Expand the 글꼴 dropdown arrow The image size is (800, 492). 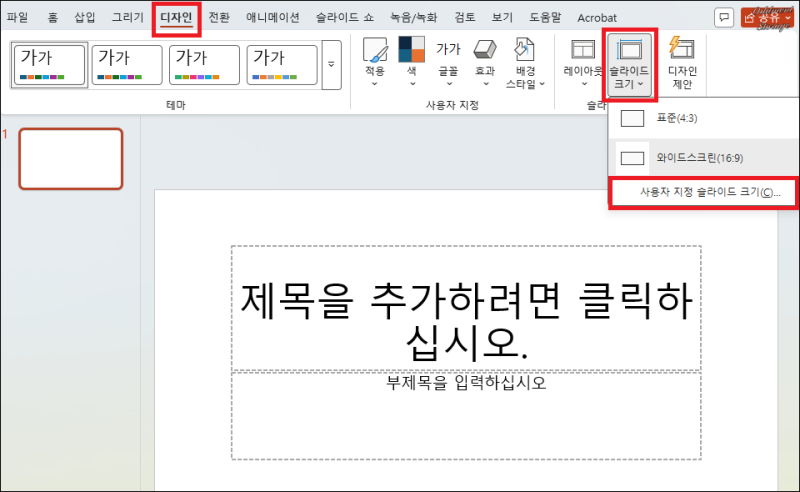449,84
